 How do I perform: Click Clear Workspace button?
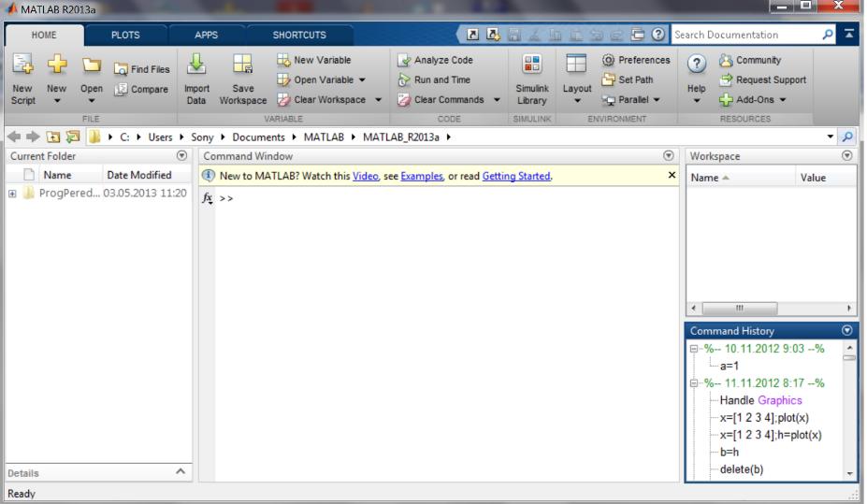click(x=321, y=99)
